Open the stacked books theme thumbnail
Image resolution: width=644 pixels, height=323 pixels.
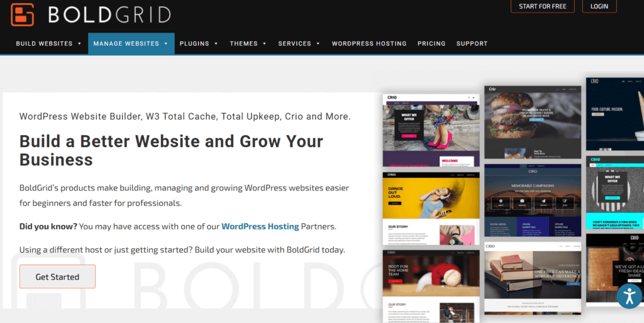533,278
